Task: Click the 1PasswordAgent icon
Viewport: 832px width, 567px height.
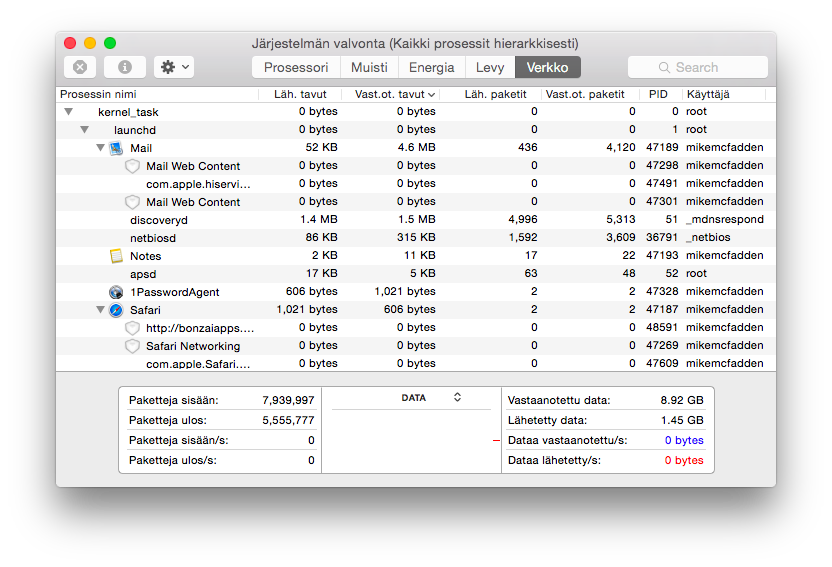Action: coord(116,292)
